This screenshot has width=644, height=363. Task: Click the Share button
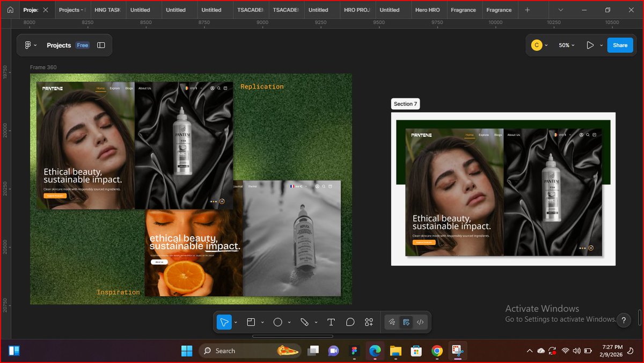point(620,45)
